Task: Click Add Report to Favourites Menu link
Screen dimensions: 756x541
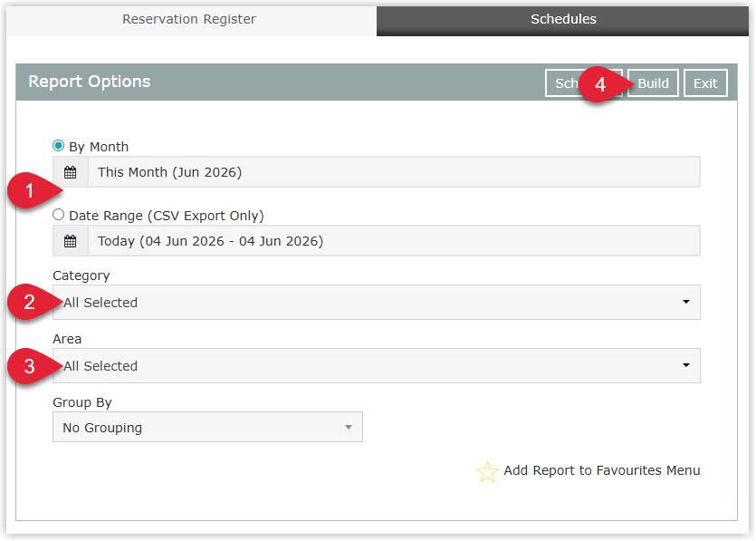Action: coord(602,470)
